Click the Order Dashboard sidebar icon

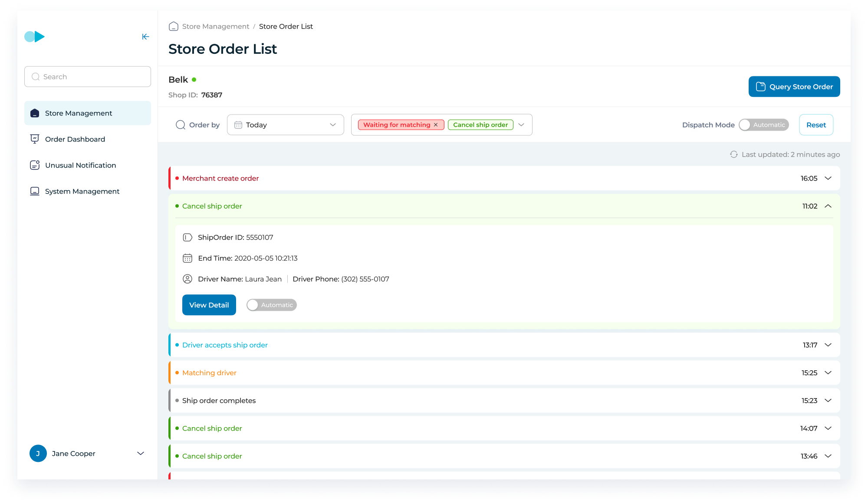pyautogui.click(x=35, y=139)
